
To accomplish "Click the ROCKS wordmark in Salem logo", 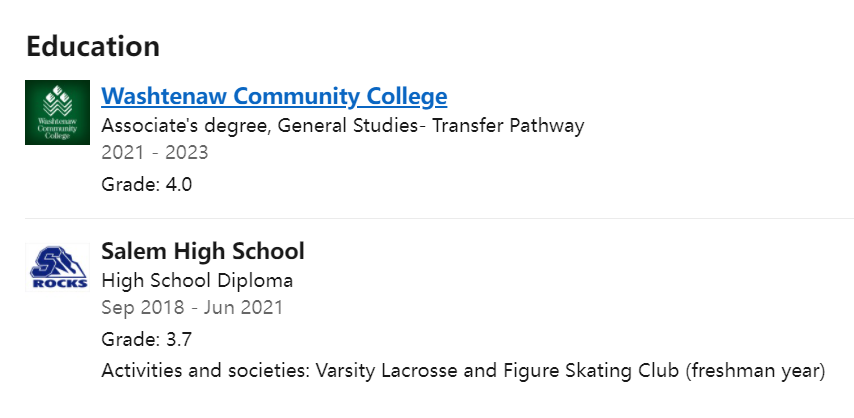I will pyautogui.click(x=57, y=283).
